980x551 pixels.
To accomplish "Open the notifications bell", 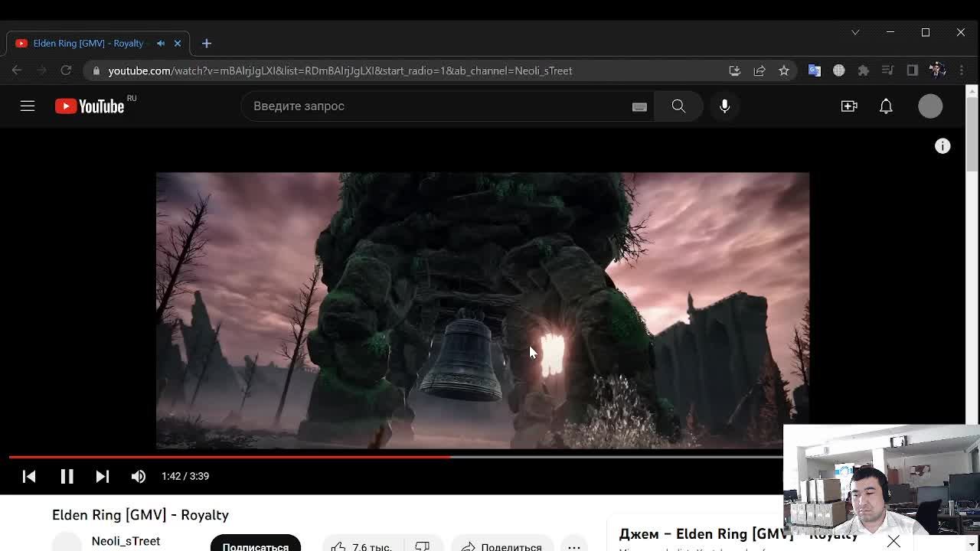I will point(886,106).
